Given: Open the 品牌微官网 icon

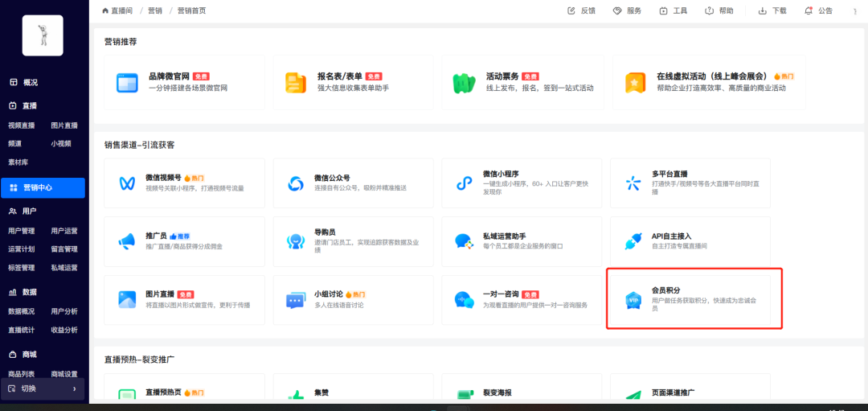Looking at the screenshot, I should point(127,82).
